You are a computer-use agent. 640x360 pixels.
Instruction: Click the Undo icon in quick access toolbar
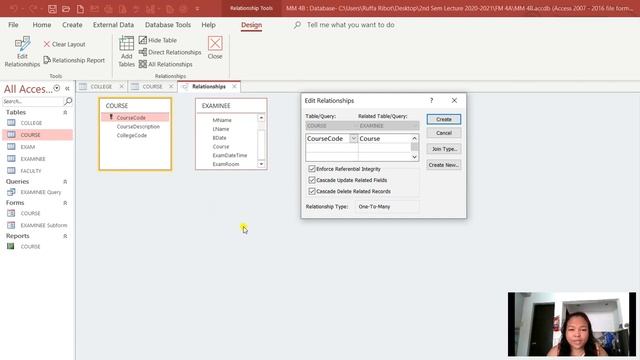[x=13, y=9]
